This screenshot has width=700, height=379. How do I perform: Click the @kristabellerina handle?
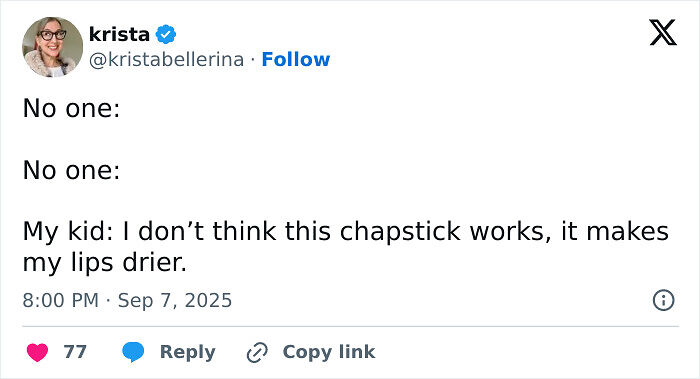[167, 59]
